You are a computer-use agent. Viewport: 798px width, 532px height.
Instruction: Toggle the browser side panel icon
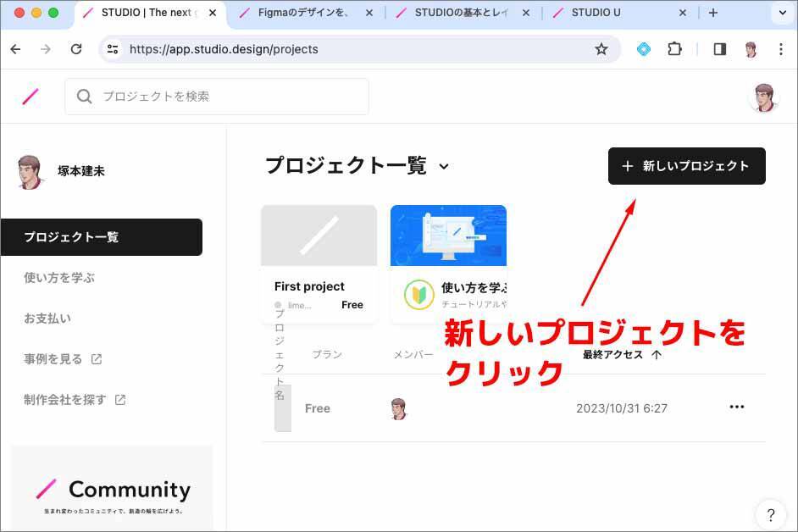coord(719,49)
